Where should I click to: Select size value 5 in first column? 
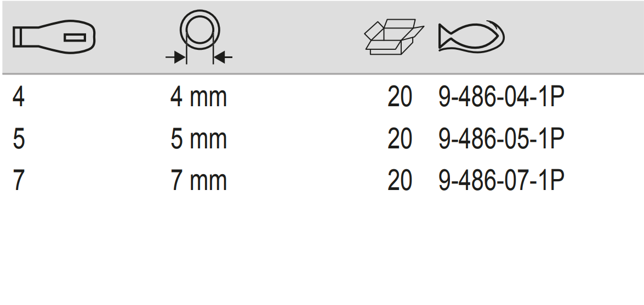pyautogui.click(x=19, y=140)
